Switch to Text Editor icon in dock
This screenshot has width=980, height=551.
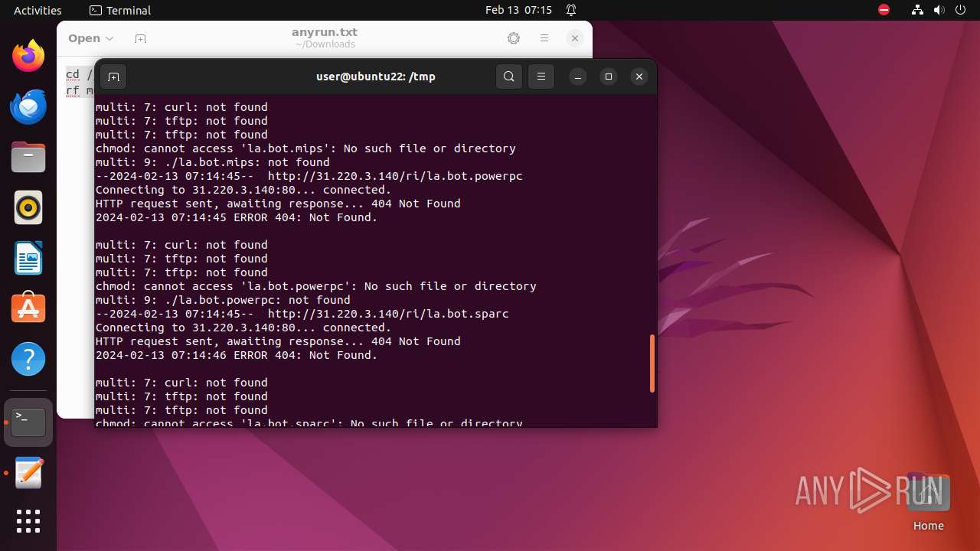click(28, 472)
